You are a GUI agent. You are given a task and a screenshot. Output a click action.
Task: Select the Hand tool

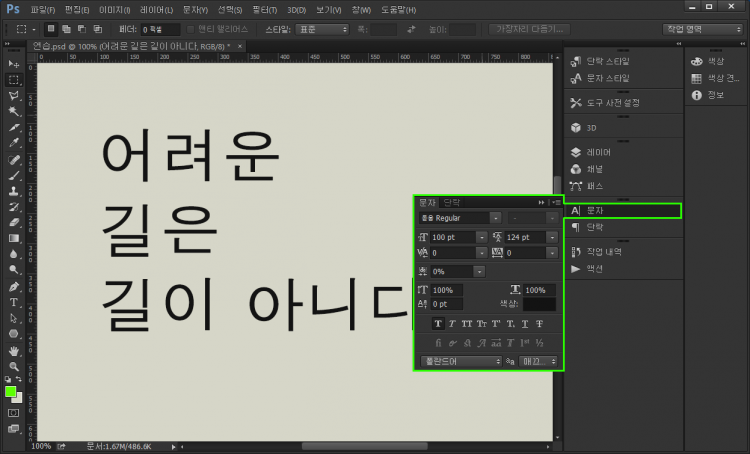click(x=14, y=351)
